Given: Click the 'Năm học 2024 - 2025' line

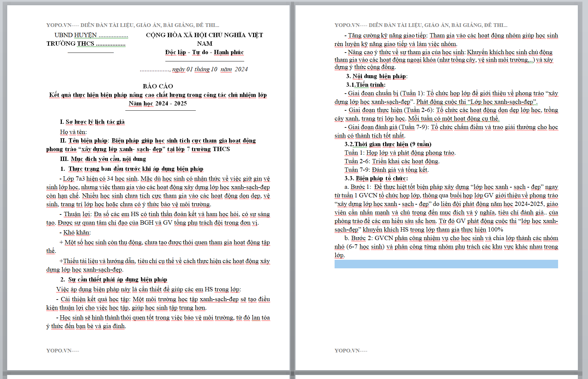Looking at the screenshot, I should [158, 103].
